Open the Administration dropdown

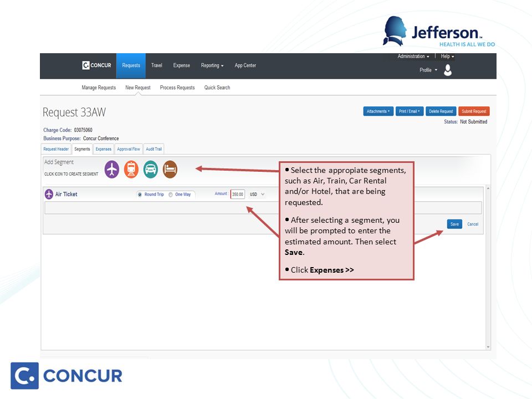(x=413, y=57)
